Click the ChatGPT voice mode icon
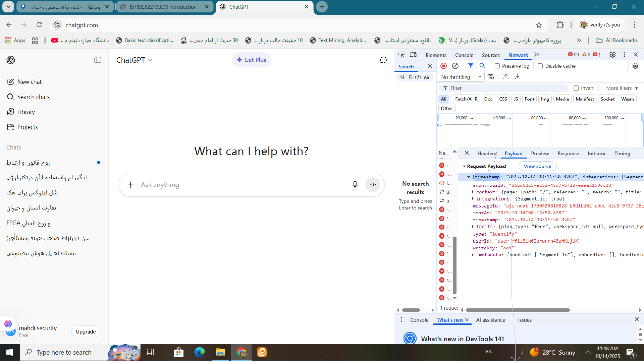 (x=373, y=185)
